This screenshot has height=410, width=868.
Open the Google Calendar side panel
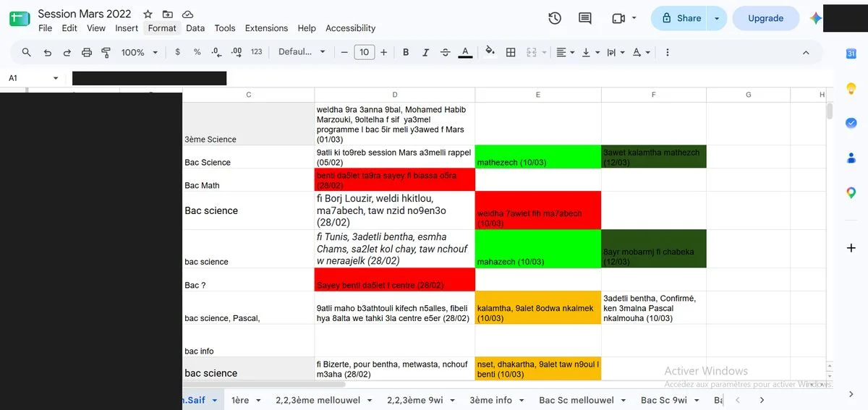pos(851,54)
